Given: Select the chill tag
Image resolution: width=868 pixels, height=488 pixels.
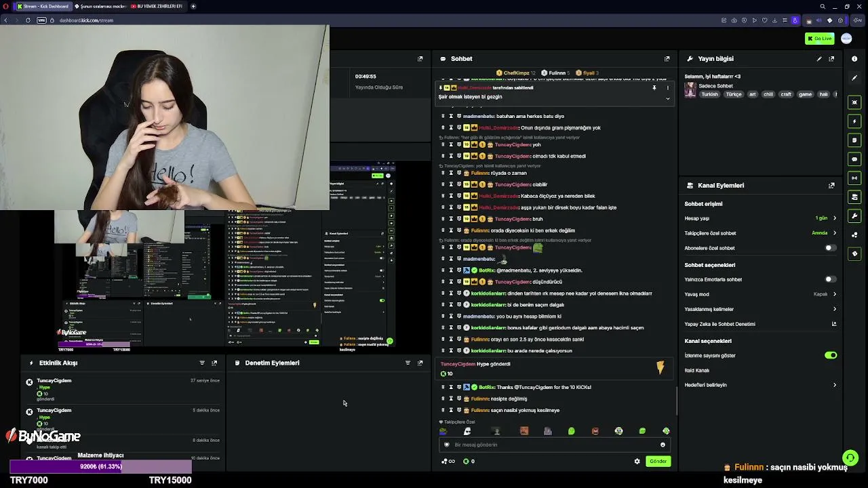Looking at the screenshot, I should [768, 95].
